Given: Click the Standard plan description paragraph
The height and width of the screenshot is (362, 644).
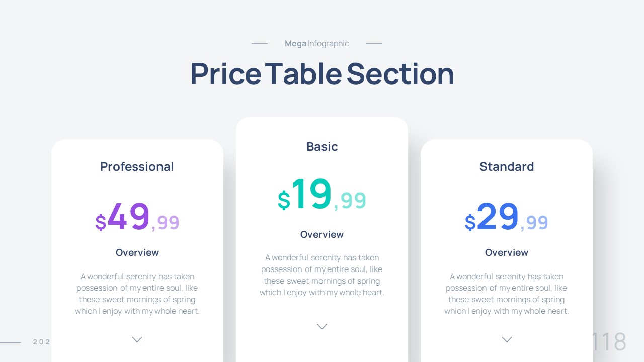Looking at the screenshot, I should click(x=507, y=294).
